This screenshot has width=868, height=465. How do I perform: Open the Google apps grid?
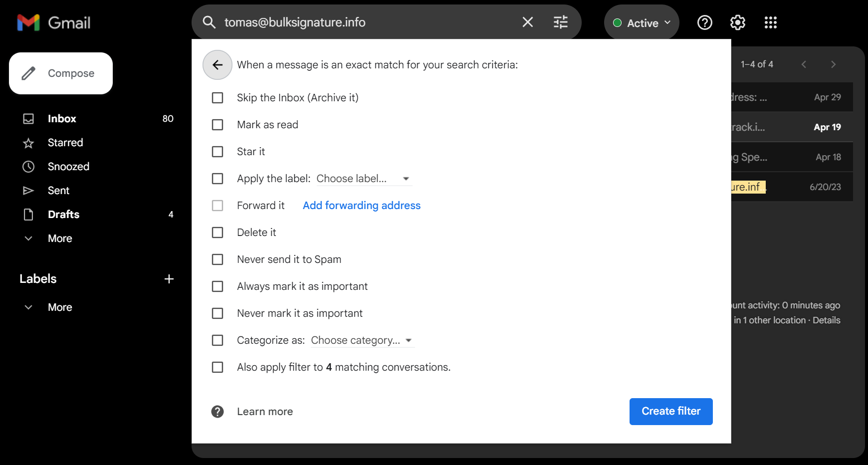point(770,22)
